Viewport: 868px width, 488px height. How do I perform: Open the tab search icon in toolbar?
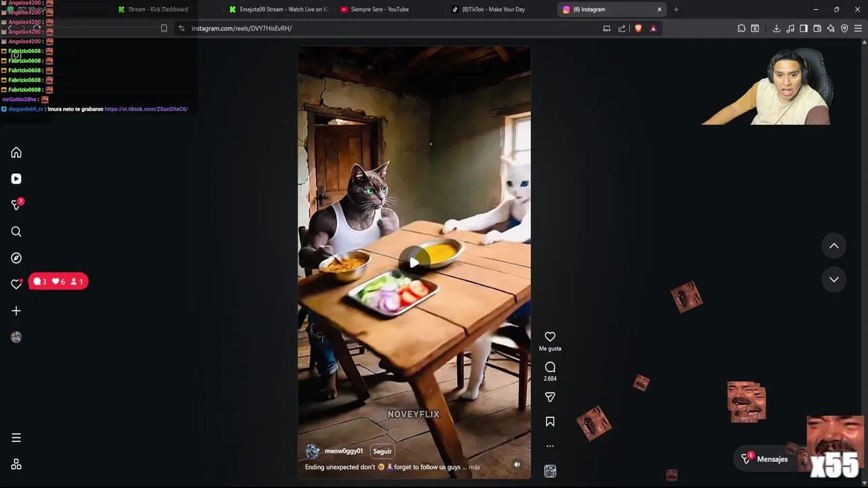(755, 28)
